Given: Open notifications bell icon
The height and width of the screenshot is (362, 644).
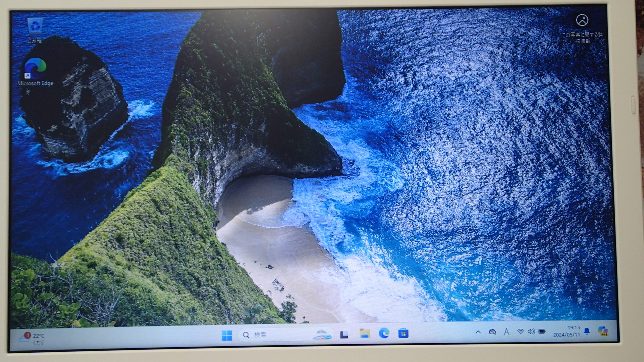Looking at the screenshot, I should [587, 331].
